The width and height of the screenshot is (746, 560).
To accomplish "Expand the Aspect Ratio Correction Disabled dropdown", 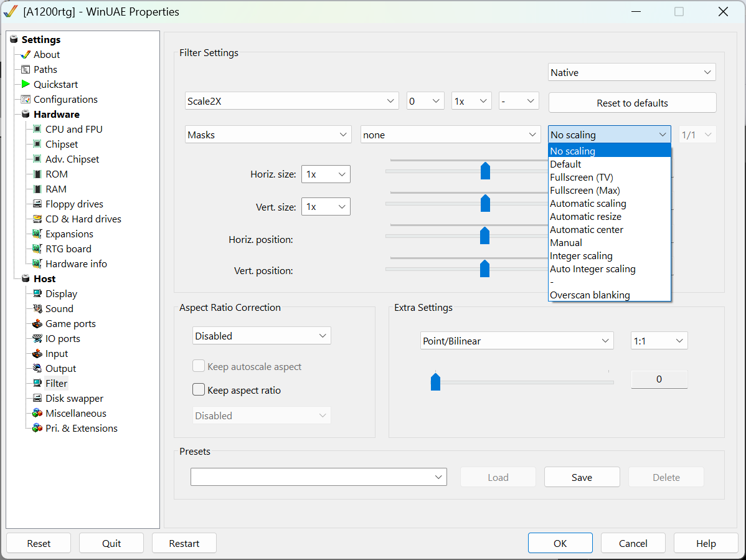I will point(262,336).
